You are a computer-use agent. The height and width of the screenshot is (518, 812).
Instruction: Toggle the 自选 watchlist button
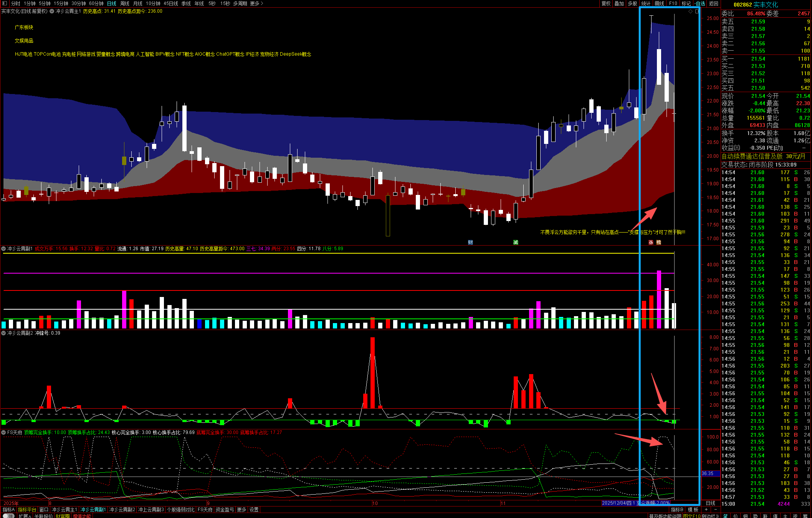coord(700,3)
